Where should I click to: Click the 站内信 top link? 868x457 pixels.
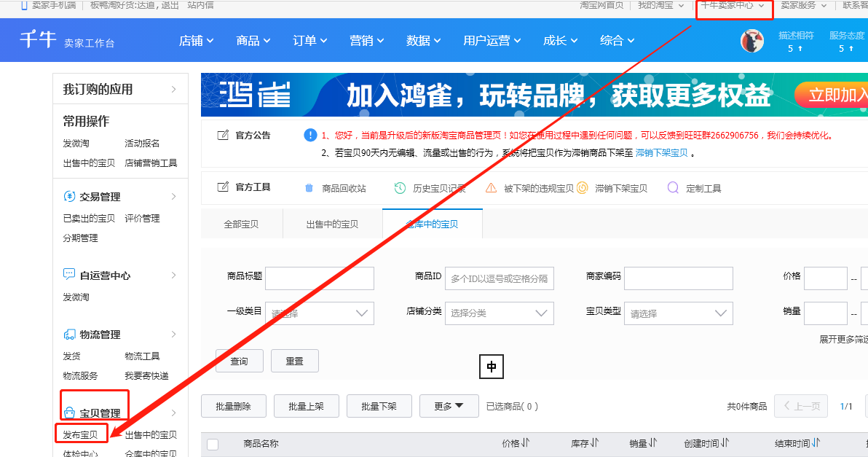click(200, 5)
